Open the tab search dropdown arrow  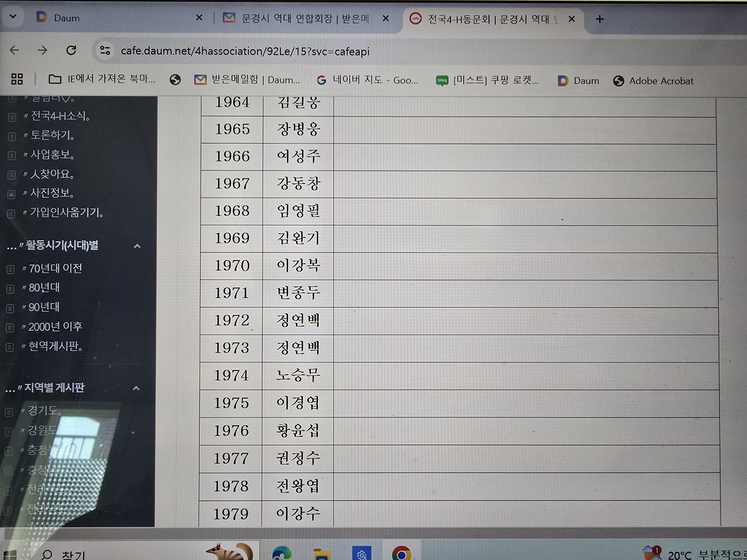[x=13, y=16]
